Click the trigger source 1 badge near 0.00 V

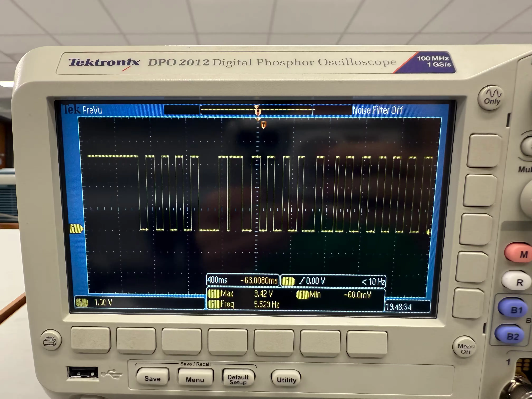288,281
